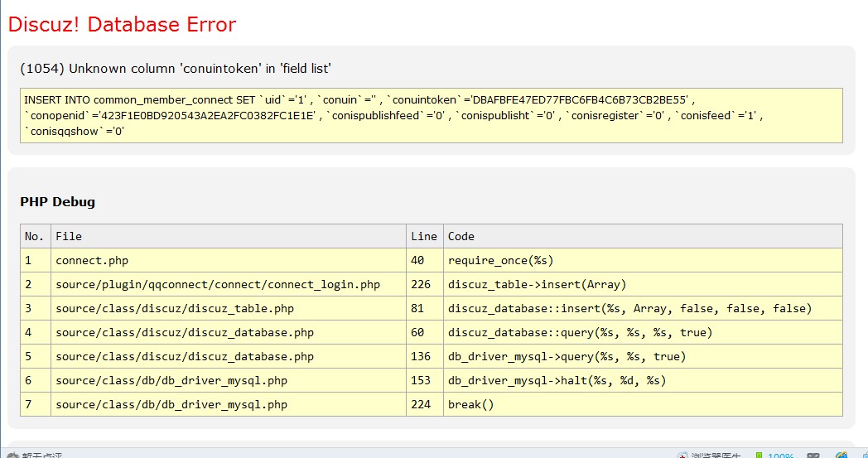
Task: Click the db_driver_mysql->halt code cell
Action: [557, 380]
